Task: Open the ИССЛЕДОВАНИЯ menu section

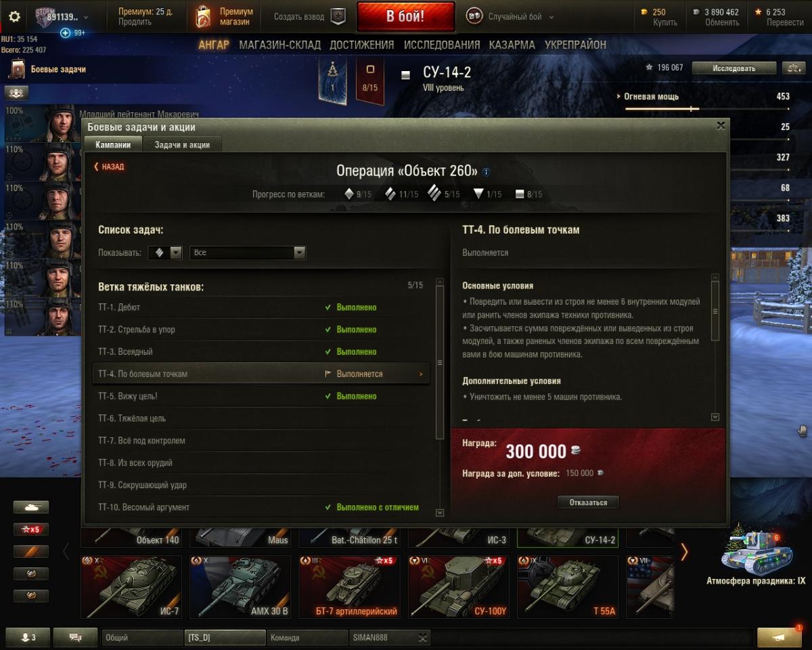Action: [x=442, y=45]
